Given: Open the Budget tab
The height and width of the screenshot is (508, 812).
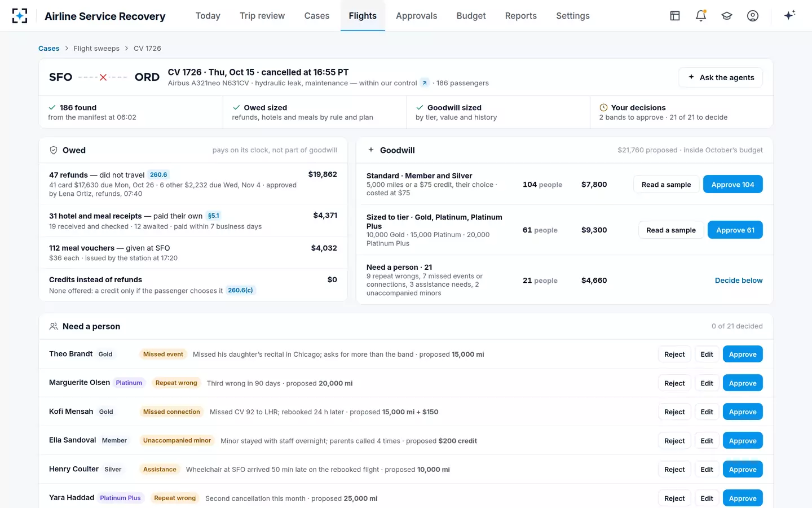Looking at the screenshot, I should (471, 16).
